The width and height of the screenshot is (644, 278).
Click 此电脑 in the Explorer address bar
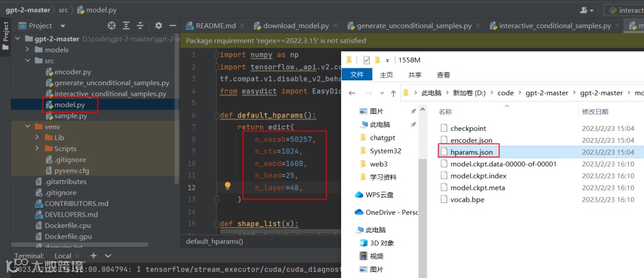tap(431, 93)
